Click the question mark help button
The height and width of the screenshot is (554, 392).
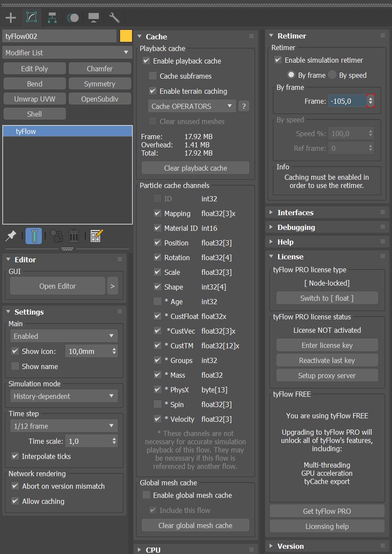(x=244, y=106)
